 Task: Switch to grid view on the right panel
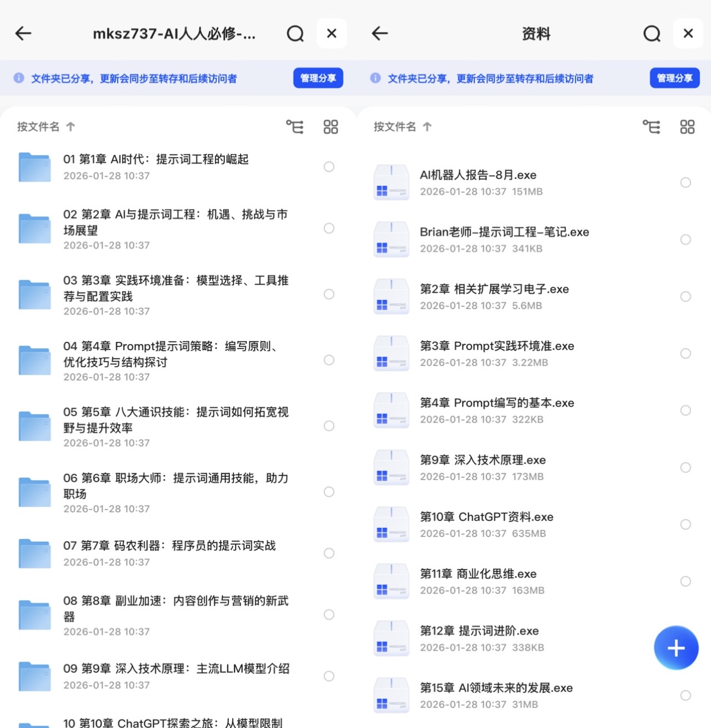[x=687, y=127]
